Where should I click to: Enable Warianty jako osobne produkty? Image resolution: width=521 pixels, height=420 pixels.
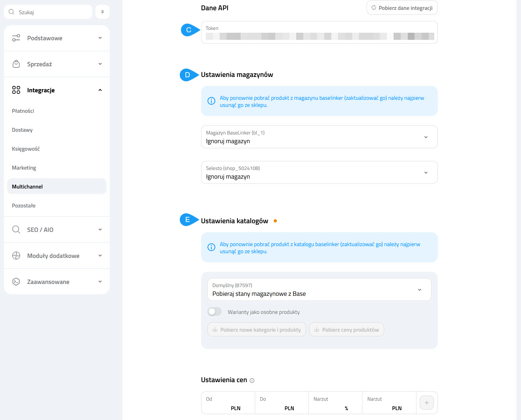tap(215, 312)
